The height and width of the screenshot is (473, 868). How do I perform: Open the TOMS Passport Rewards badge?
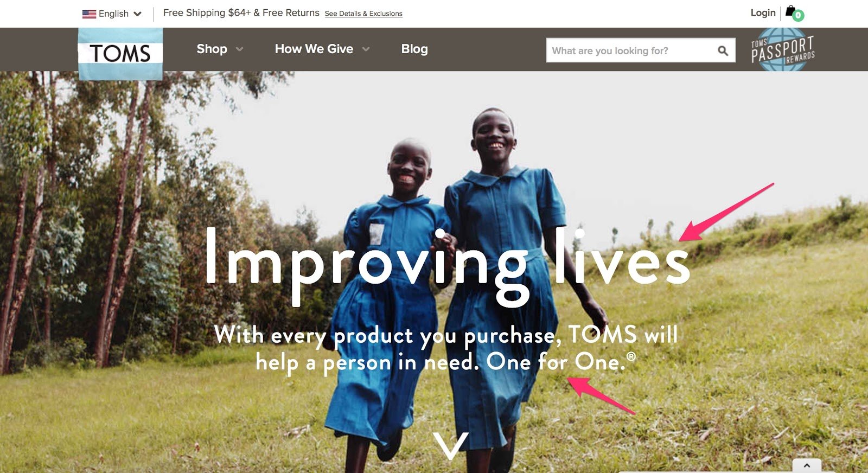click(x=783, y=50)
